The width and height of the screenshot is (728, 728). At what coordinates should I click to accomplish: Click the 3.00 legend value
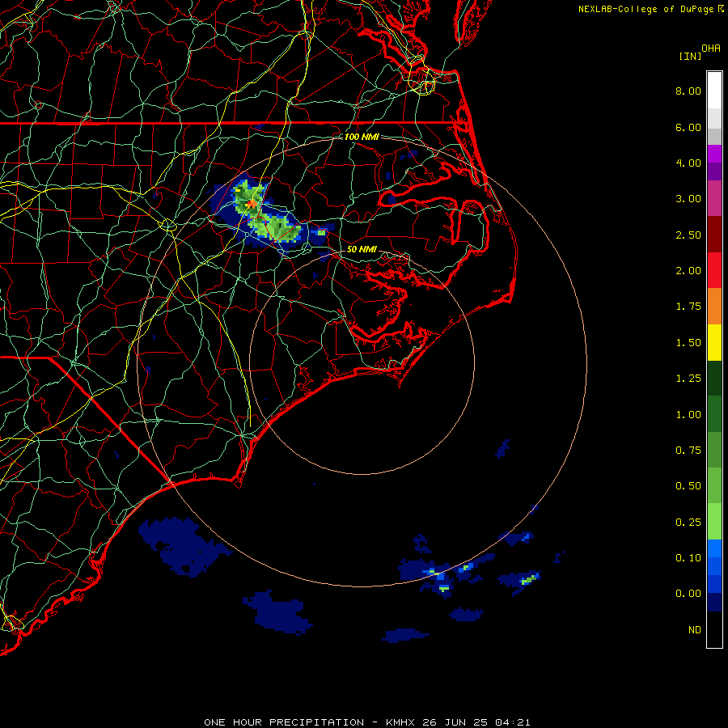pos(688,199)
